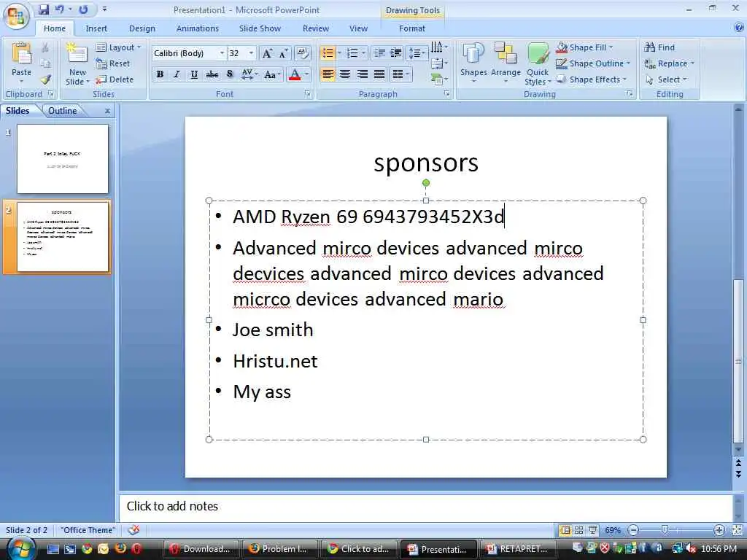The image size is (747, 560).
Task: Open the Slide Show ribbon tab
Action: click(260, 28)
